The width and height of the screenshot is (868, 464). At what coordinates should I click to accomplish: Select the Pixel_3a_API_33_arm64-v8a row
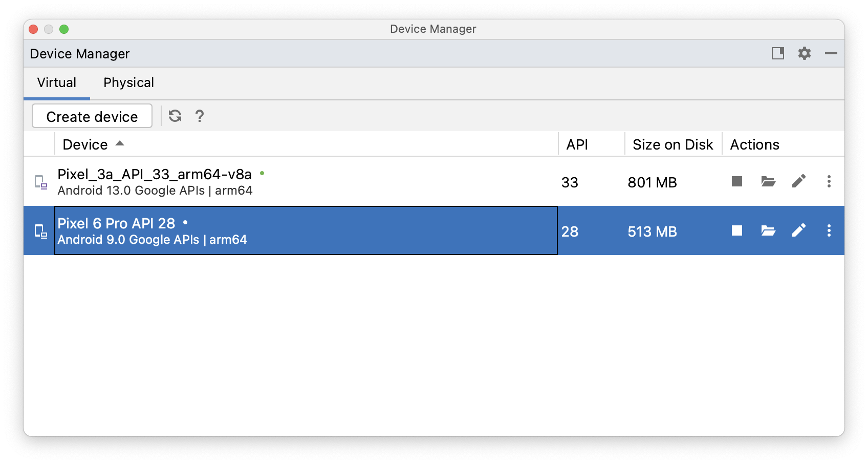pos(434,181)
